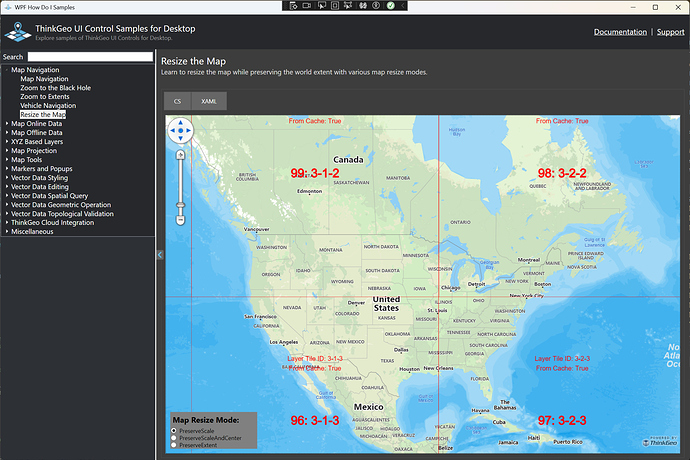690x460 pixels.
Task: Expand the XYZ Based Layers group
Action: (7, 142)
